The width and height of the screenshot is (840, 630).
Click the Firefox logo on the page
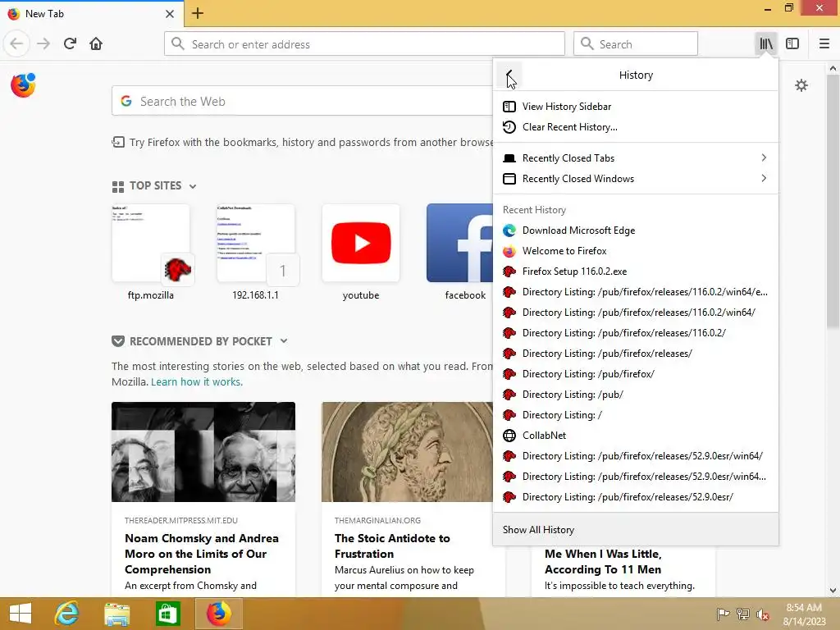click(x=23, y=85)
